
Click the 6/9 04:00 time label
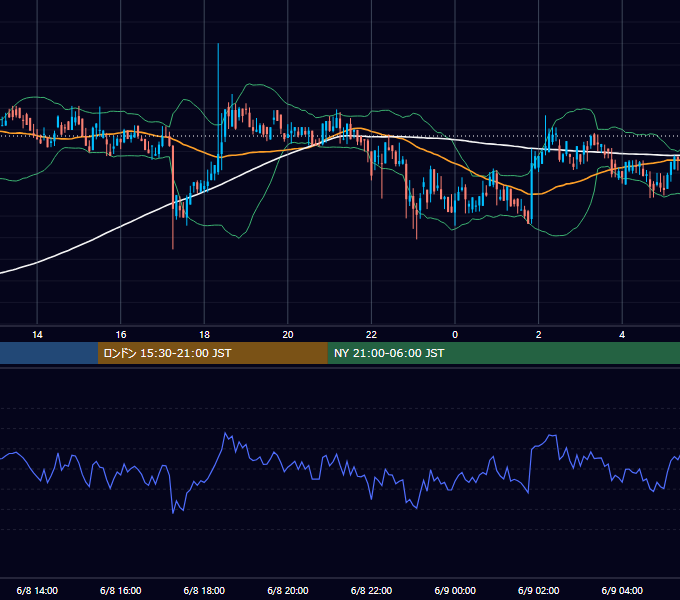[622, 590]
